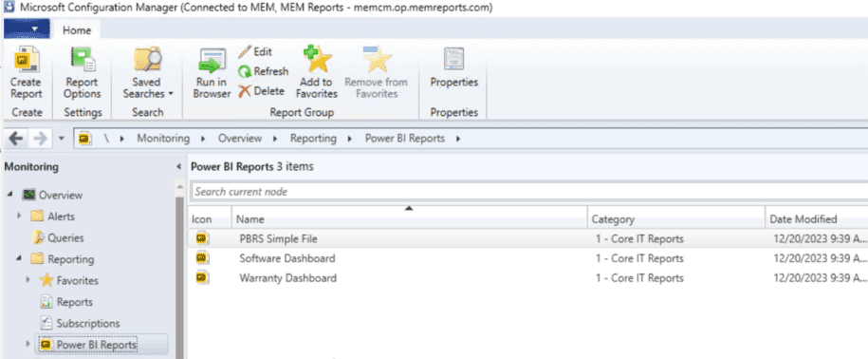Open Report Options in the ribbon
Screen dimensions: 868x359
point(82,73)
